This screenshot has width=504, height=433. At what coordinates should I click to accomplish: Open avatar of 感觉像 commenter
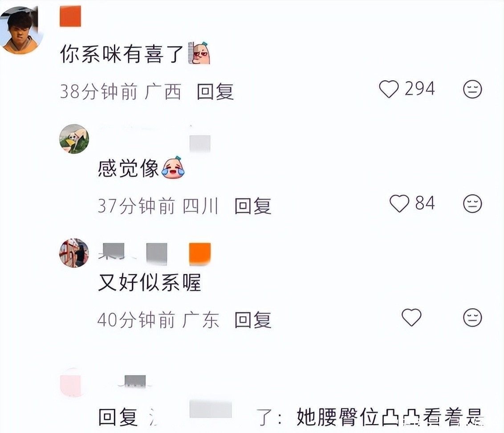[x=74, y=139]
